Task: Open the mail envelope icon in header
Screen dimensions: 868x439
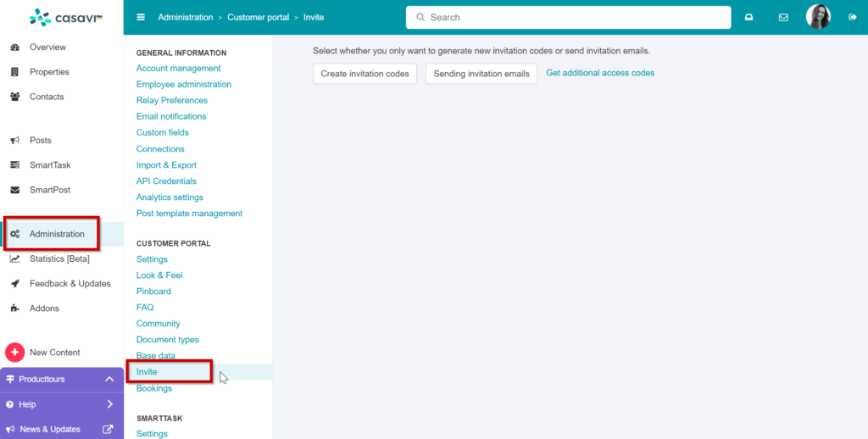Action: 783,17
